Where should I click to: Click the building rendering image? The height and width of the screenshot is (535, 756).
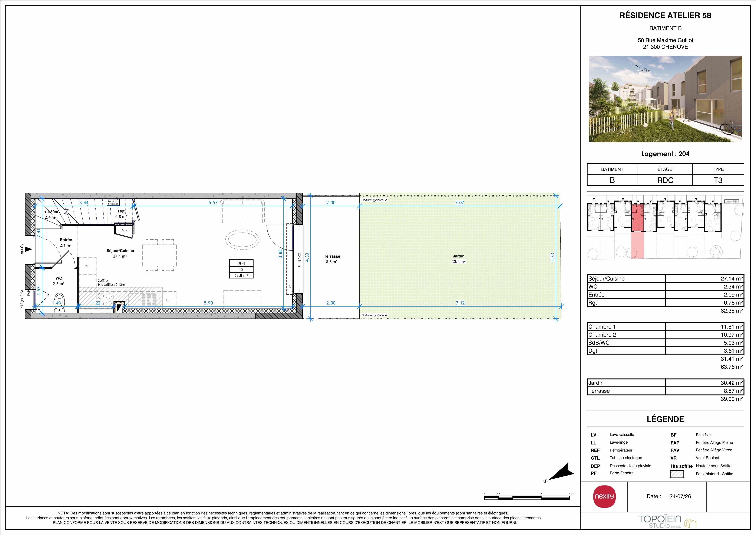click(665, 99)
